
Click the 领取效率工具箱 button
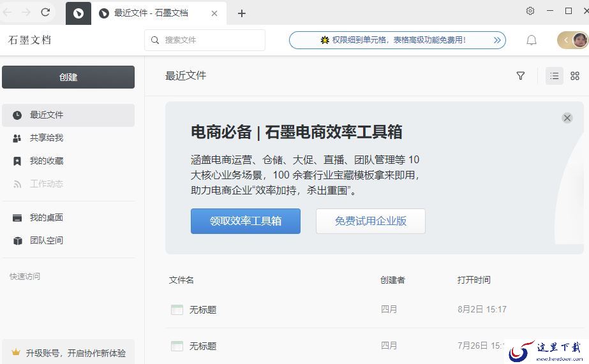pyautogui.click(x=245, y=221)
